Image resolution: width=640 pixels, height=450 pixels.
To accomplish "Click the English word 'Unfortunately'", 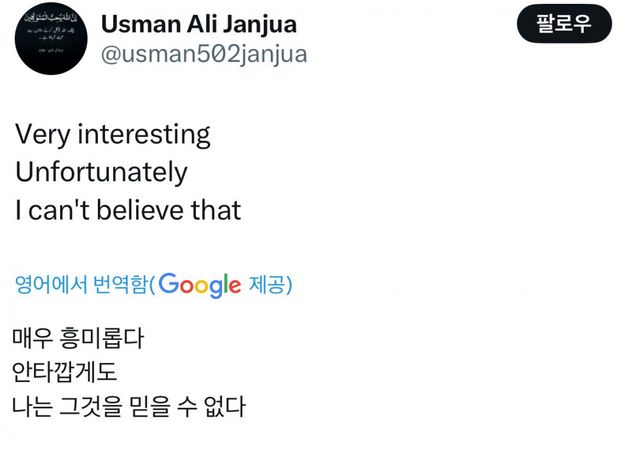I will point(101,172).
